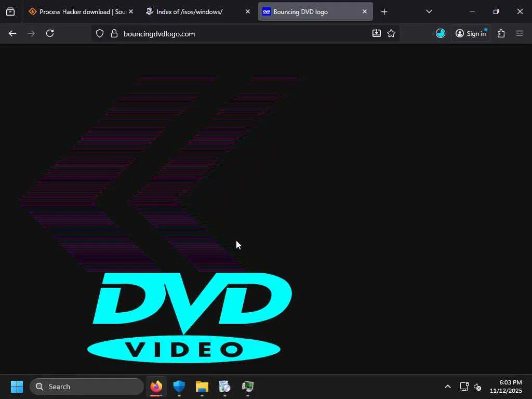The height and width of the screenshot is (399, 532).
Task: Close the Process Hacker download tab
Action: [131, 11]
